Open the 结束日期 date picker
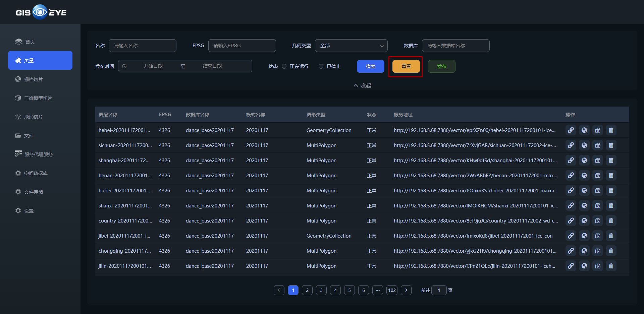This screenshot has height=314, width=644. click(x=212, y=66)
